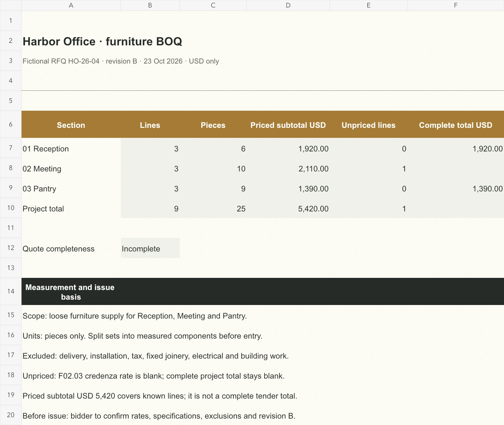Select the 'Complete total USD' header cell

click(456, 124)
